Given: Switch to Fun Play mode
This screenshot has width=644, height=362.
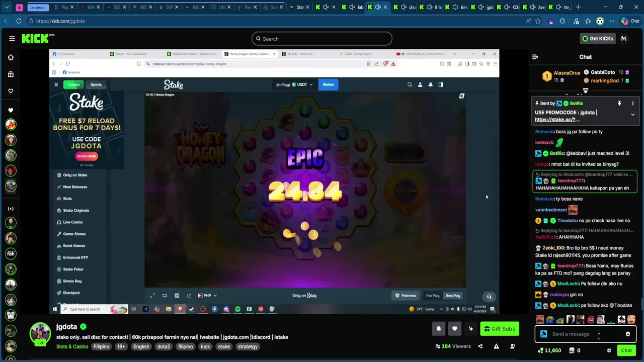Looking at the screenshot, I should point(433,296).
